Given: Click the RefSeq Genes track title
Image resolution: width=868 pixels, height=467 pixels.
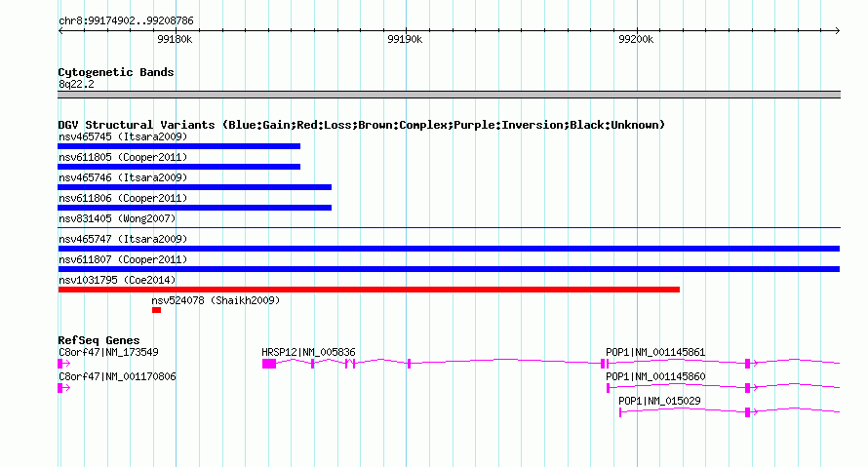Looking at the screenshot, I should tap(99, 340).
